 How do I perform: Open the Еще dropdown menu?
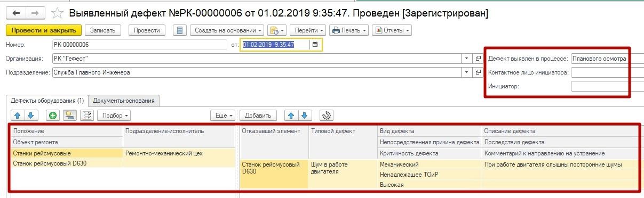point(223,115)
